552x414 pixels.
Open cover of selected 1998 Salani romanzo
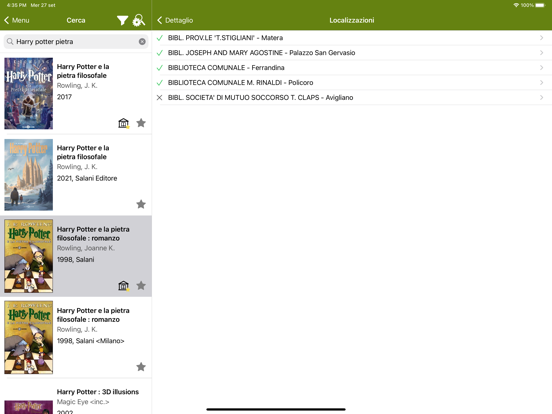(x=29, y=256)
